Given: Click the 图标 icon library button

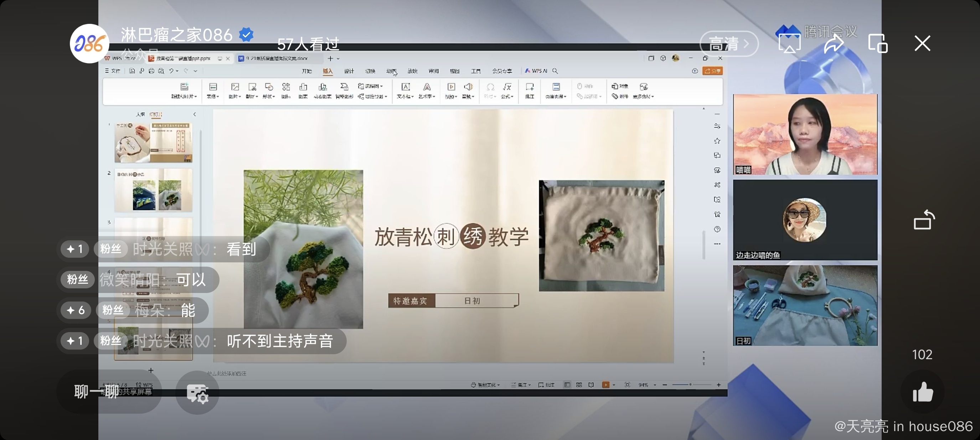Looking at the screenshot, I should pyautogui.click(x=286, y=91).
